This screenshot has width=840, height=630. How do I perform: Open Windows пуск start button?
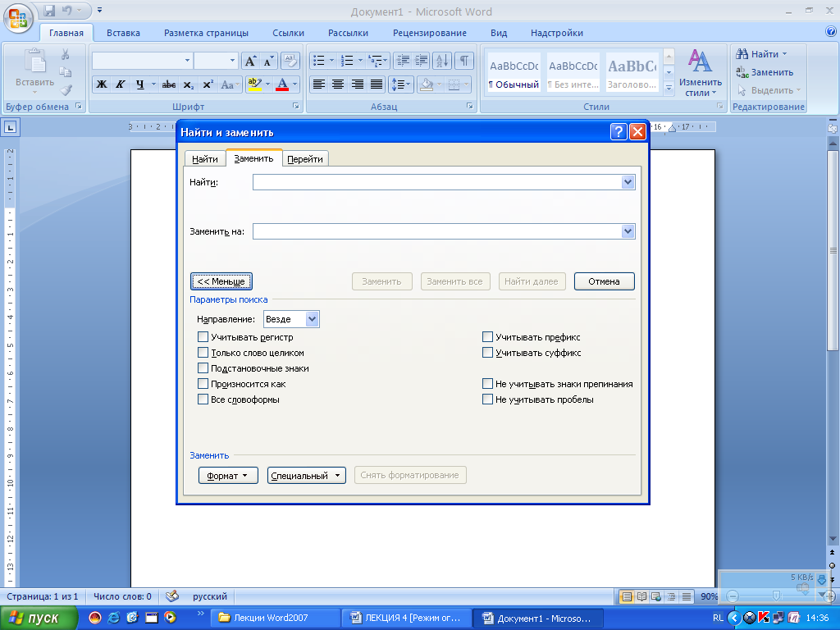point(39,619)
